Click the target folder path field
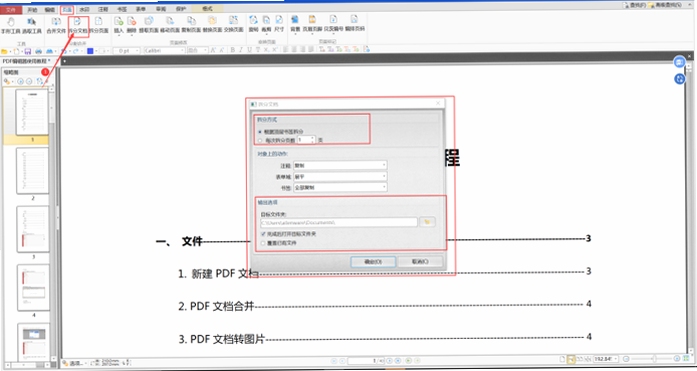 point(339,222)
